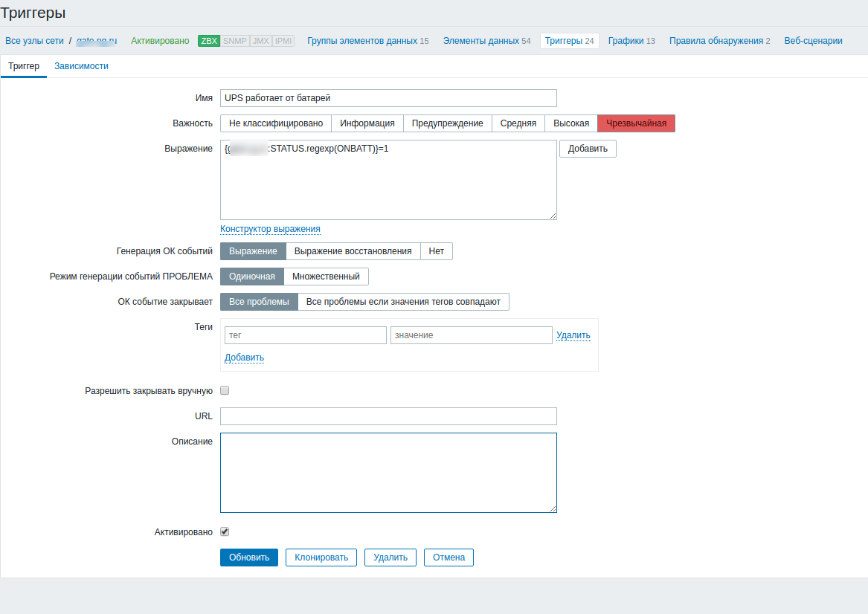This screenshot has width=868, height=614.
Task: Select "Все проблемы если значения тегов совпадают"
Action: click(405, 301)
